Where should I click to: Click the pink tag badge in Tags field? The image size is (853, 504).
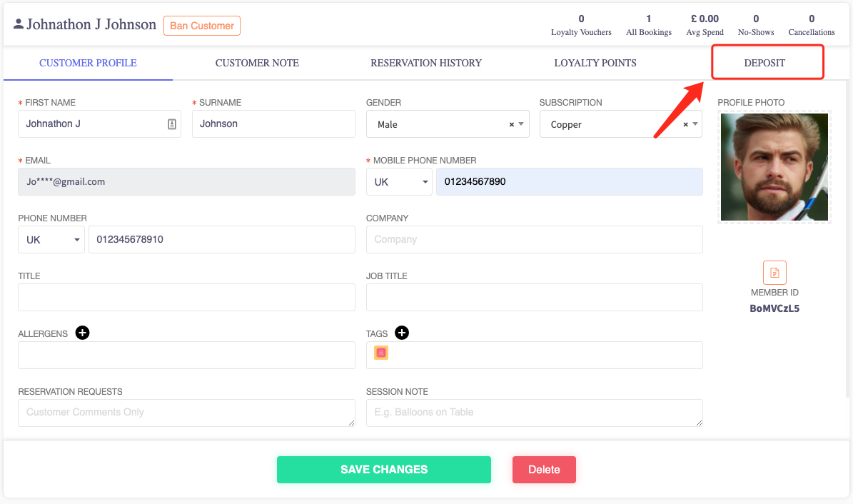pyautogui.click(x=381, y=353)
